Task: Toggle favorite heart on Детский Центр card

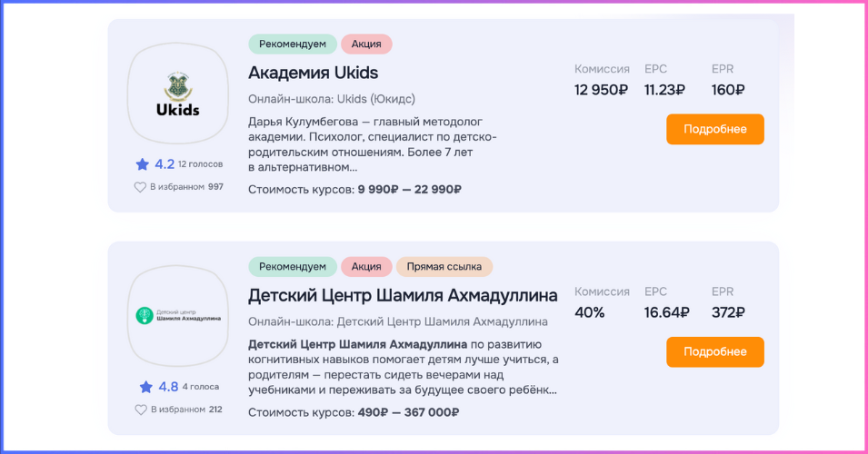Action: [x=140, y=410]
